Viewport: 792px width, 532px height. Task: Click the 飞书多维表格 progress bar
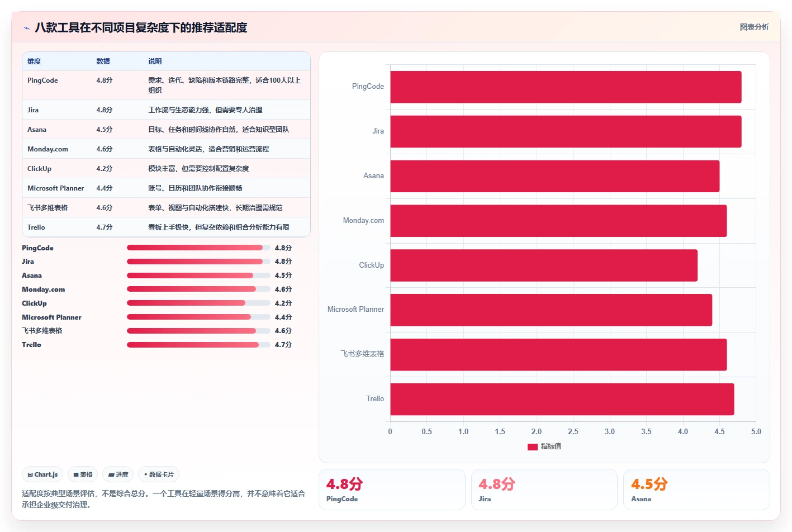pos(198,331)
